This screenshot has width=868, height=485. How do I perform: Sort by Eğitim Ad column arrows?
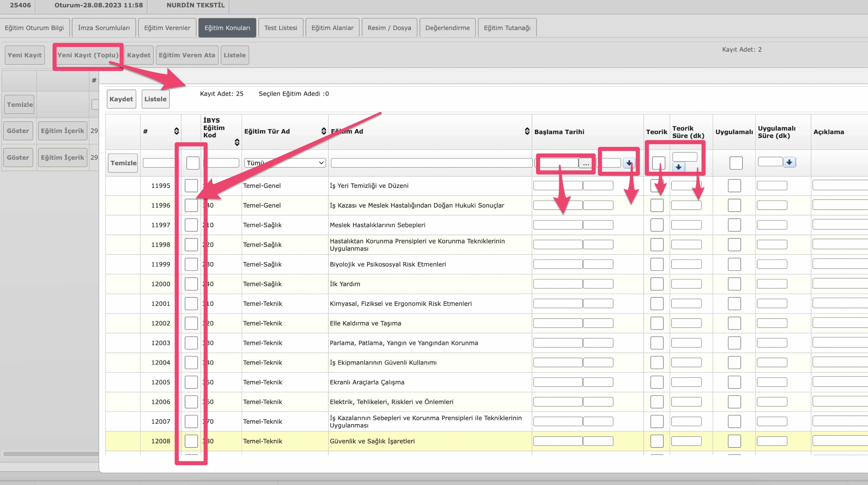click(527, 131)
